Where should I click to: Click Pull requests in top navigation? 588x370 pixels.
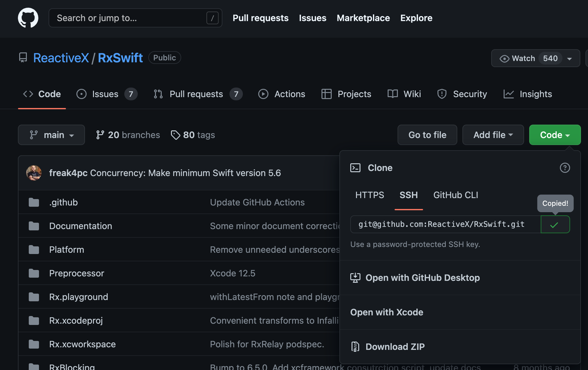[260, 18]
